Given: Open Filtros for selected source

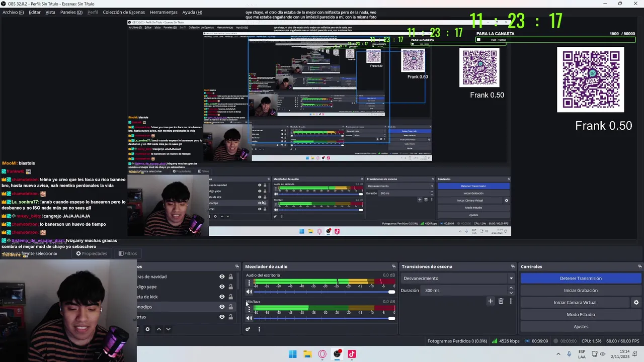Looking at the screenshot, I should pos(128,253).
